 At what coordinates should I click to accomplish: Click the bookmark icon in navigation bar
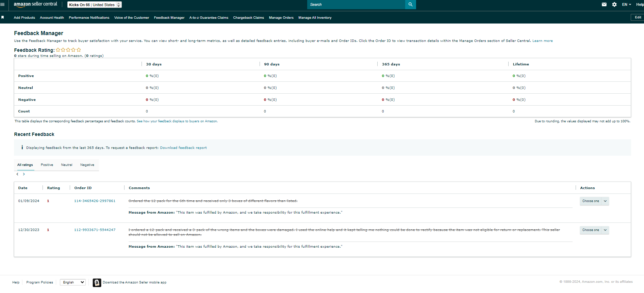point(3,17)
